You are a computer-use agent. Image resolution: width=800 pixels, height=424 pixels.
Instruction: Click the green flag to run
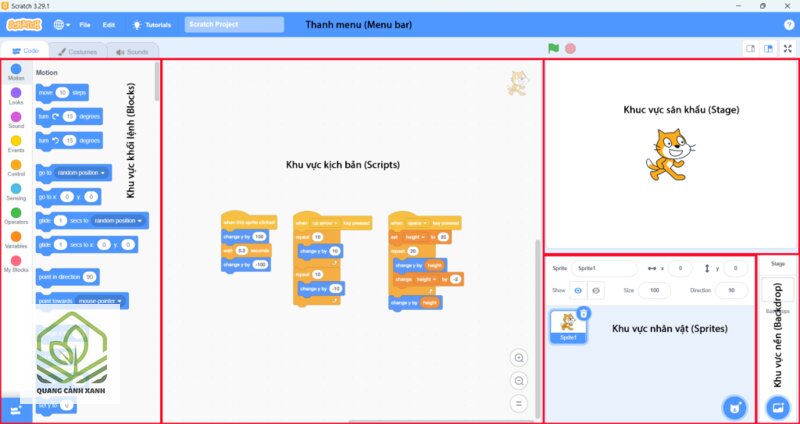coord(554,48)
